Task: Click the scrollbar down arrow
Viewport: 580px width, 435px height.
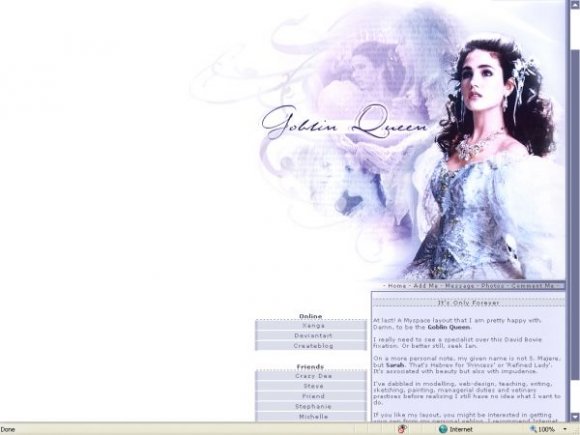Action: pos(575,417)
